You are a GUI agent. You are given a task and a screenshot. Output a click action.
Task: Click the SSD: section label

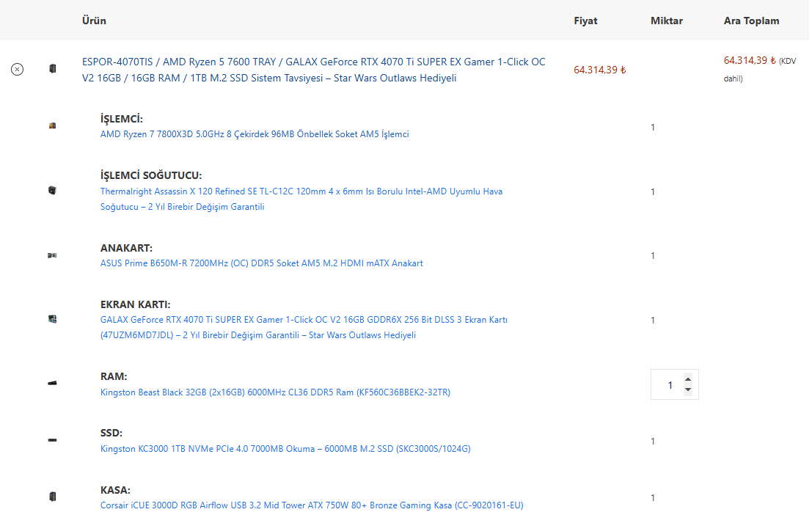[111, 433]
